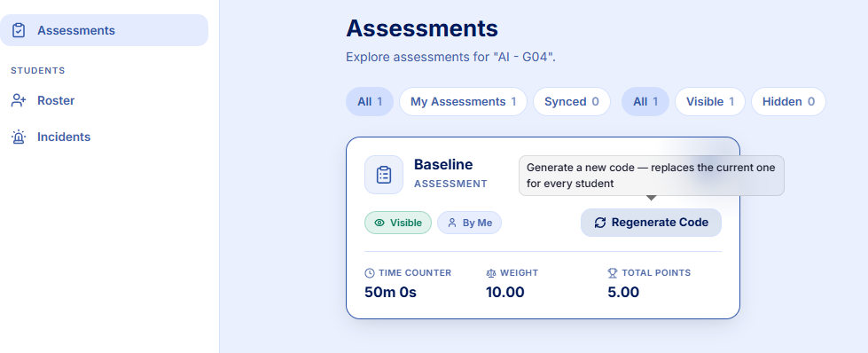The image size is (868, 353).
Task: Click the clock icon beside Time Counter
Action: click(370, 272)
